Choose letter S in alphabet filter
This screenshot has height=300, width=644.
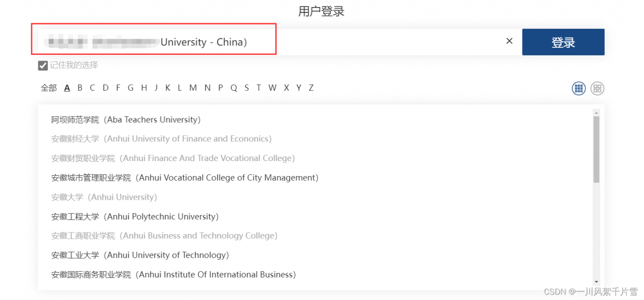point(247,88)
